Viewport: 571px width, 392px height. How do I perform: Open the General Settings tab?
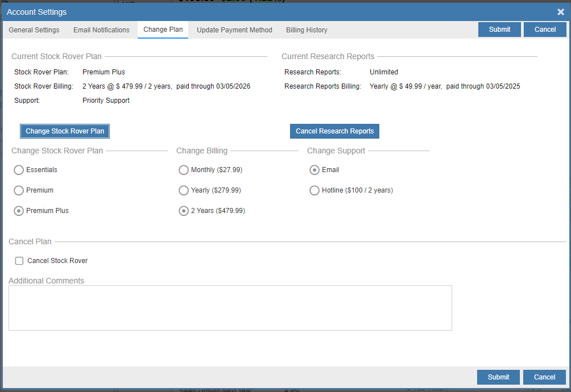(34, 30)
